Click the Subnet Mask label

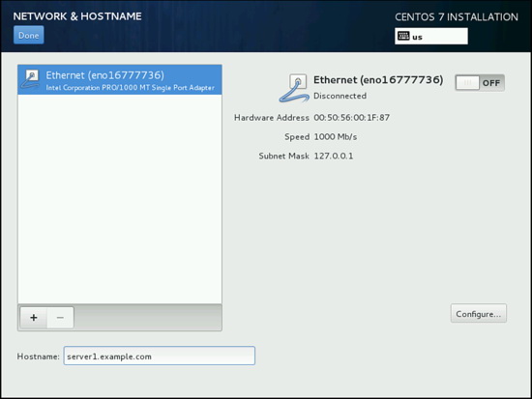tap(284, 157)
